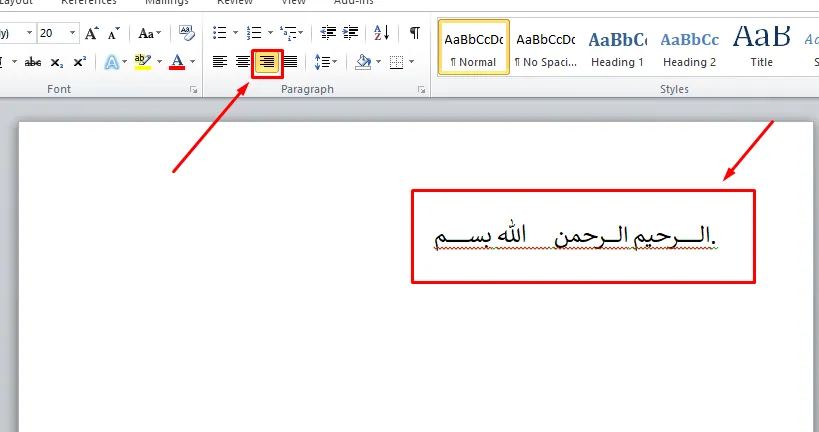Click the Clear Formatting icon

point(186,33)
